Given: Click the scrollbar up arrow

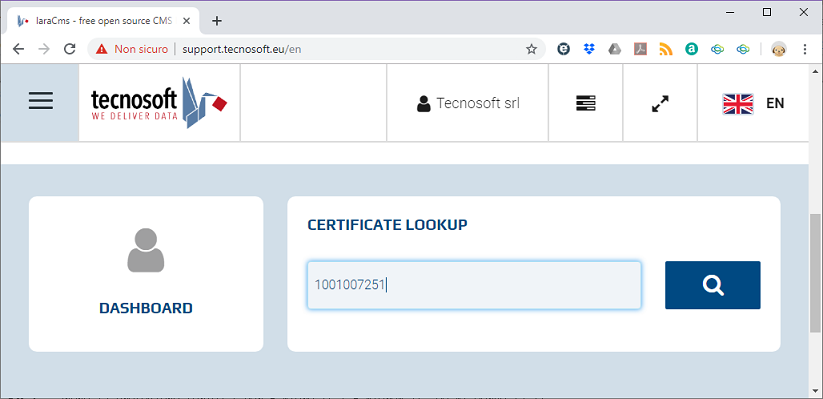Looking at the screenshot, I should click(x=815, y=70).
